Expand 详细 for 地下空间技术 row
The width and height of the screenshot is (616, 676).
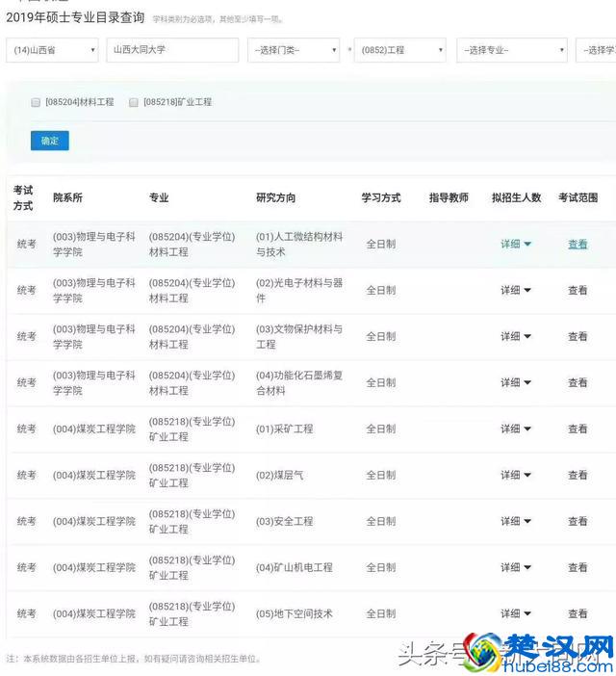pos(516,613)
